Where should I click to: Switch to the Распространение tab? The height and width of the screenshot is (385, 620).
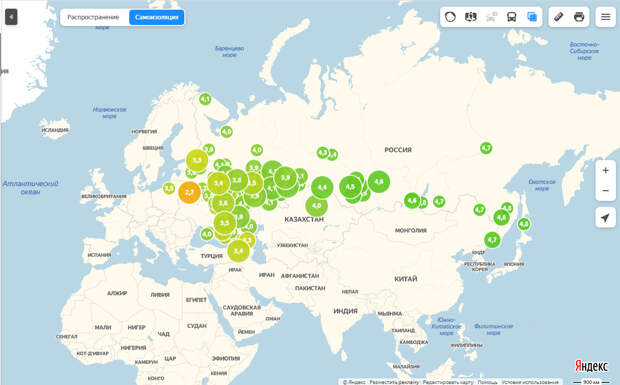[x=93, y=17]
